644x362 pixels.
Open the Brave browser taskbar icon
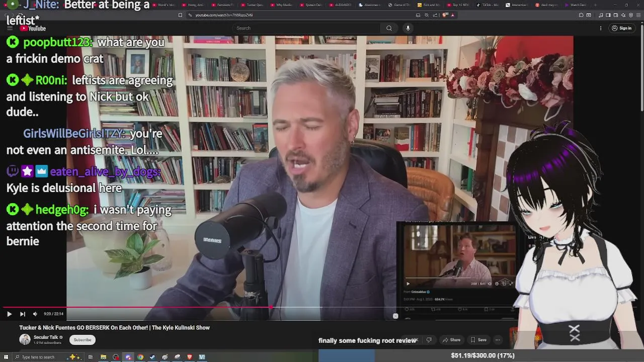[190, 357]
